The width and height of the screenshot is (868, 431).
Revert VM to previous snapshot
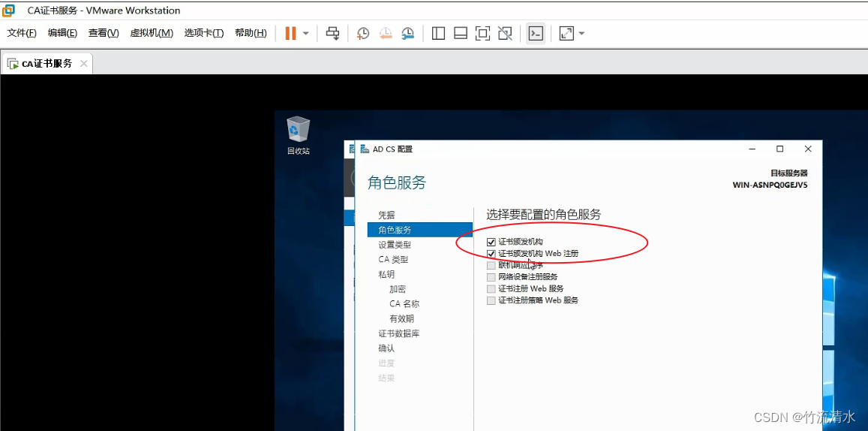coord(386,33)
